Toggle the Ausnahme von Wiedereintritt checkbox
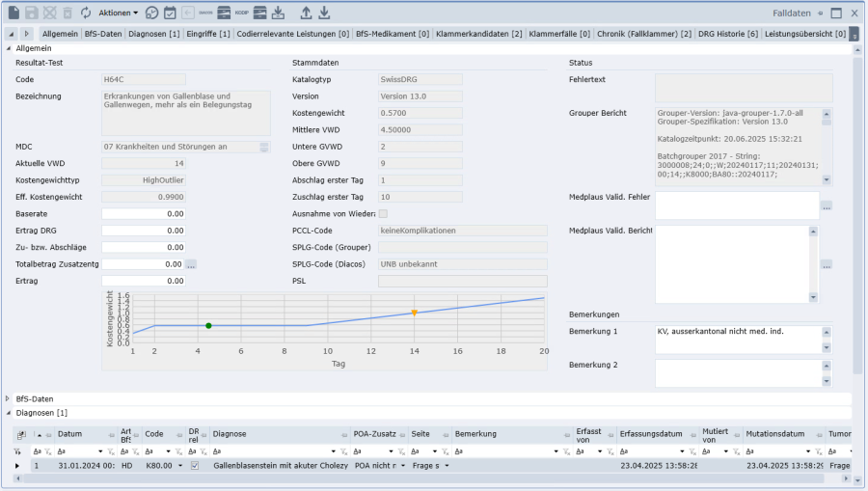 coord(383,213)
